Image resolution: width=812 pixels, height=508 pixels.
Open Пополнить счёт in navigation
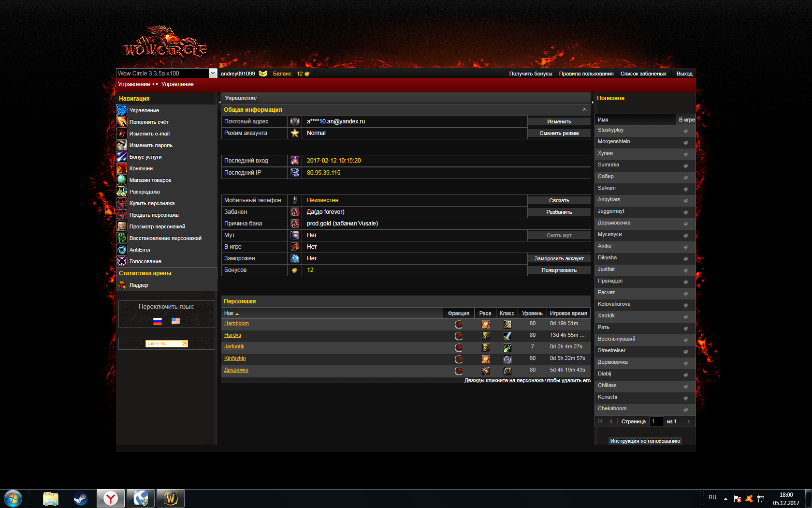click(x=149, y=122)
